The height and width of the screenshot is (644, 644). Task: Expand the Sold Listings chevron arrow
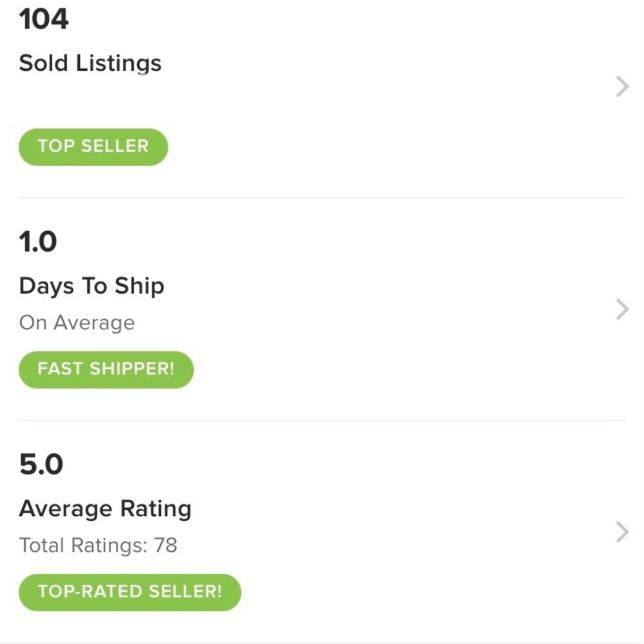[x=622, y=86]
